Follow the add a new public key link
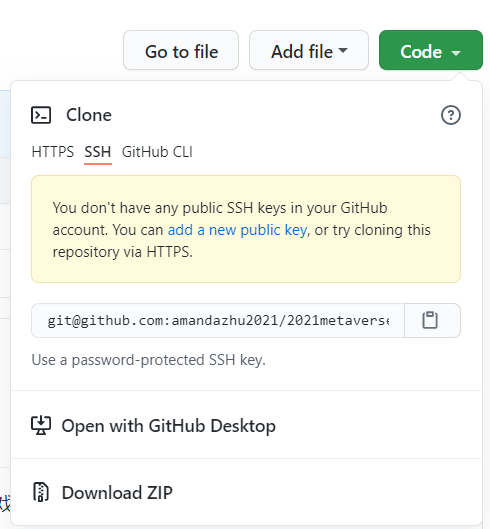Screen dimensions: 490x529 click(237, 230)
